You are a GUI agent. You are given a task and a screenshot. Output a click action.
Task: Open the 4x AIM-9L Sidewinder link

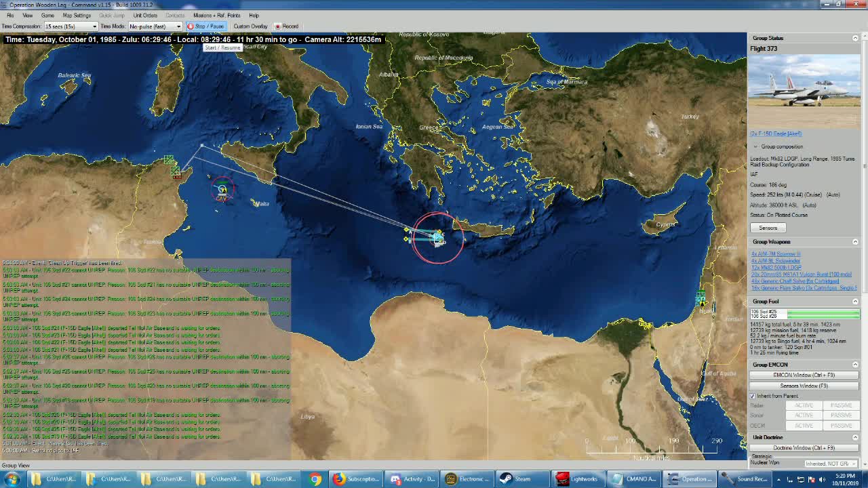tap(776, 261)
